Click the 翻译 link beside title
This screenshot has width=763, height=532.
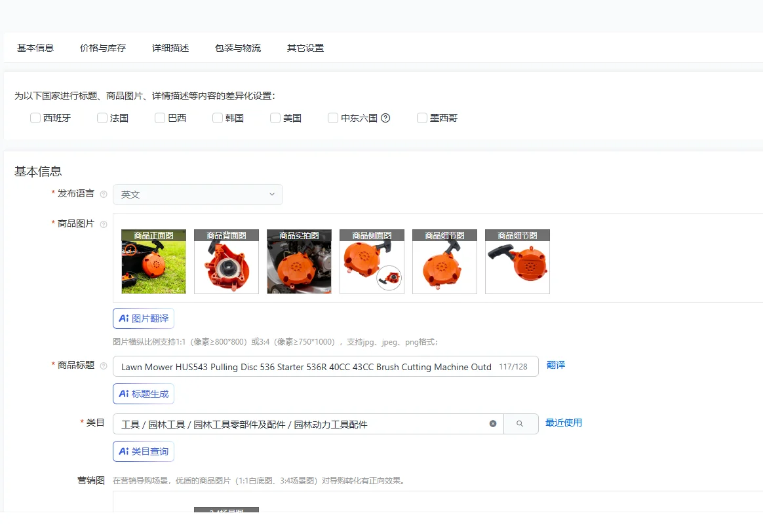[x=556, y=365]
